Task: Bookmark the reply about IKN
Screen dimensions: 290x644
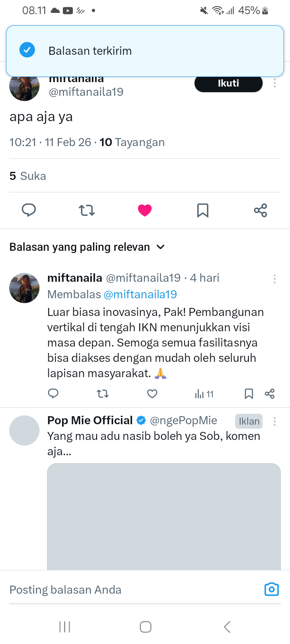Action: (249, 394)
